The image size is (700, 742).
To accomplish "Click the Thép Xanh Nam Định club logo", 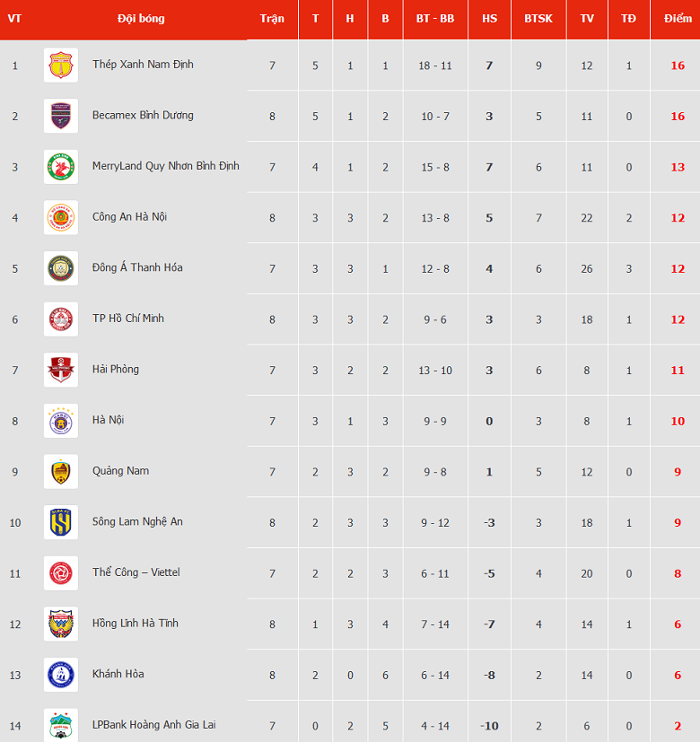I will pyautogui.click(x=61, y=65).
